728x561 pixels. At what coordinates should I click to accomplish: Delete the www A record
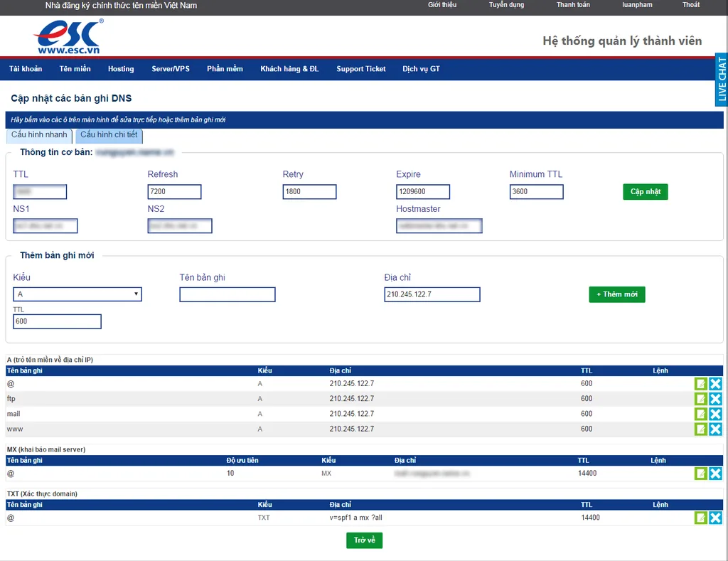pos(715,429)
